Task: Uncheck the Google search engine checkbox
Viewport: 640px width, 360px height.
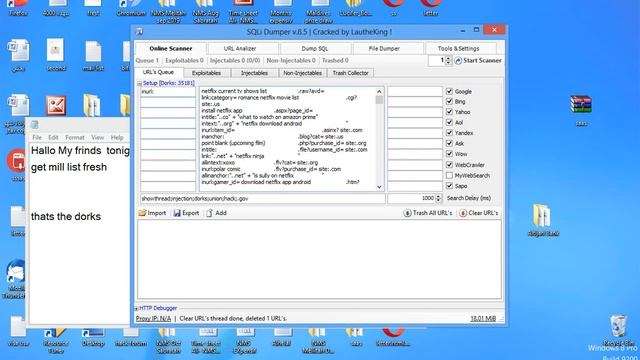Action: click(x=449, y=91)
